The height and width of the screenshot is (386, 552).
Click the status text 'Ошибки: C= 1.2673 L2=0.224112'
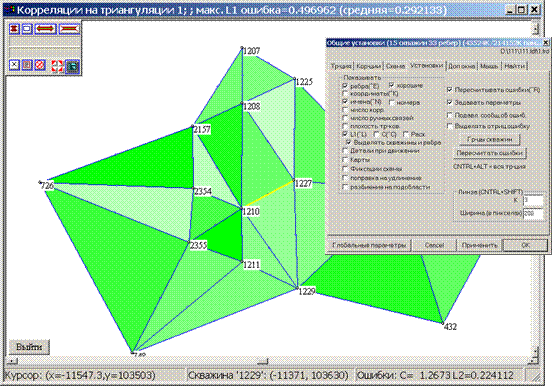(435, 375)
